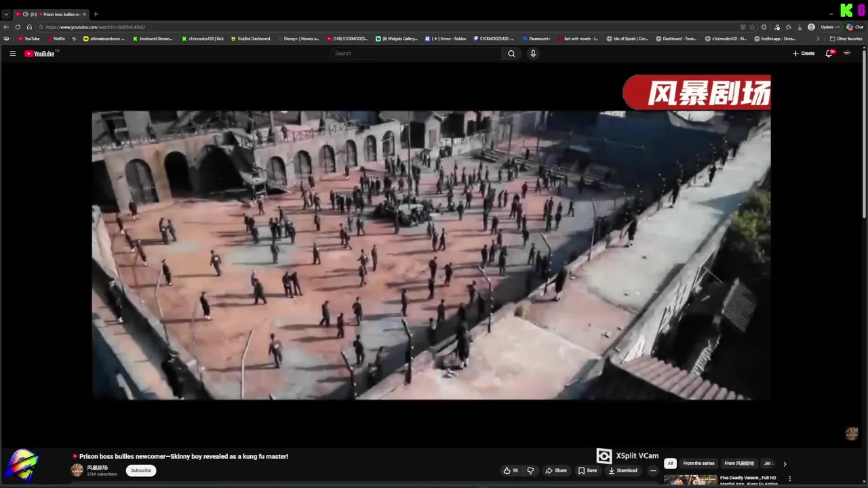Open the Disney+ bookmark
Image resolution: width=868 pixels, height=488 pixels.
(298, 39)
